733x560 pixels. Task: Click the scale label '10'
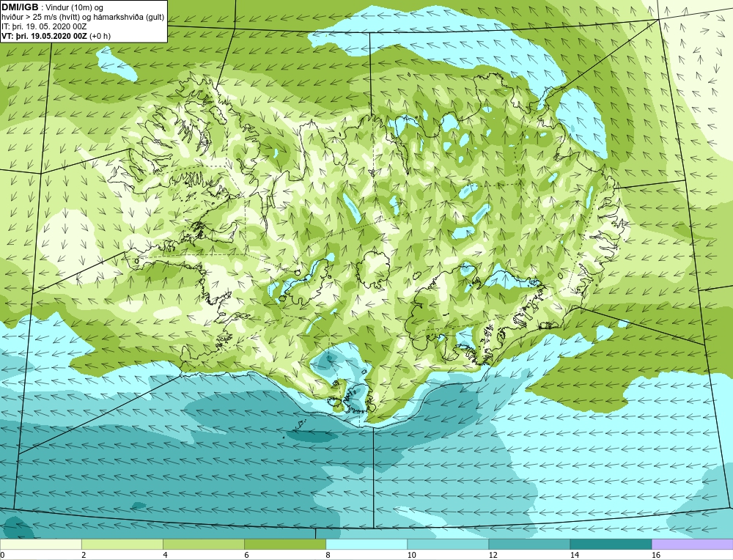(411, 555)
